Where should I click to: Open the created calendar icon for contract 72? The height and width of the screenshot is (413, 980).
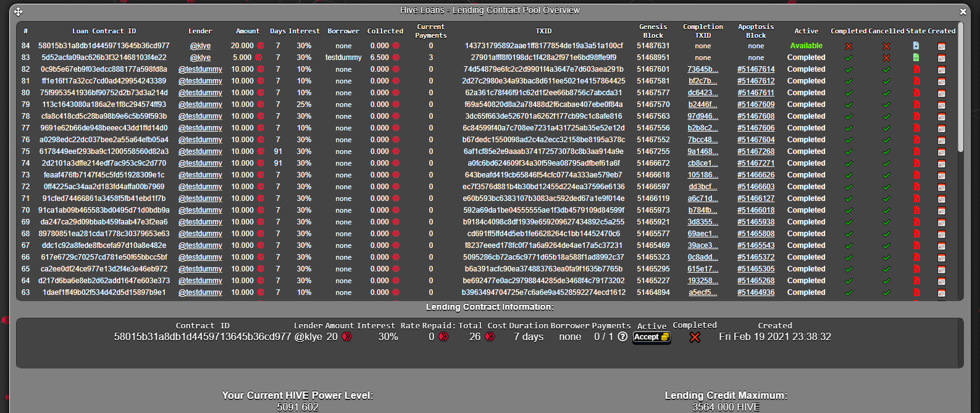pos(941,187)
